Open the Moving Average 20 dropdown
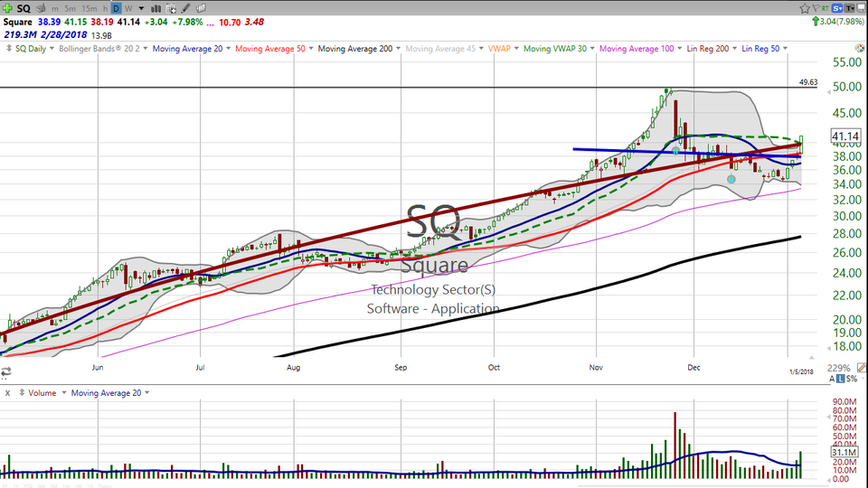Viewport: 868px width, 488px height. pos(228,49)
